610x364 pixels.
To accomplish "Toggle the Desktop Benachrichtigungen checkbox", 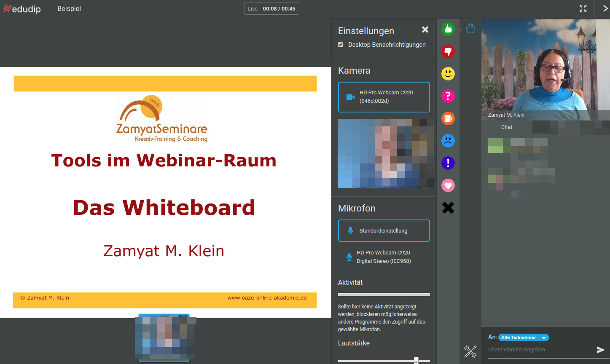I will click(341, 45).
